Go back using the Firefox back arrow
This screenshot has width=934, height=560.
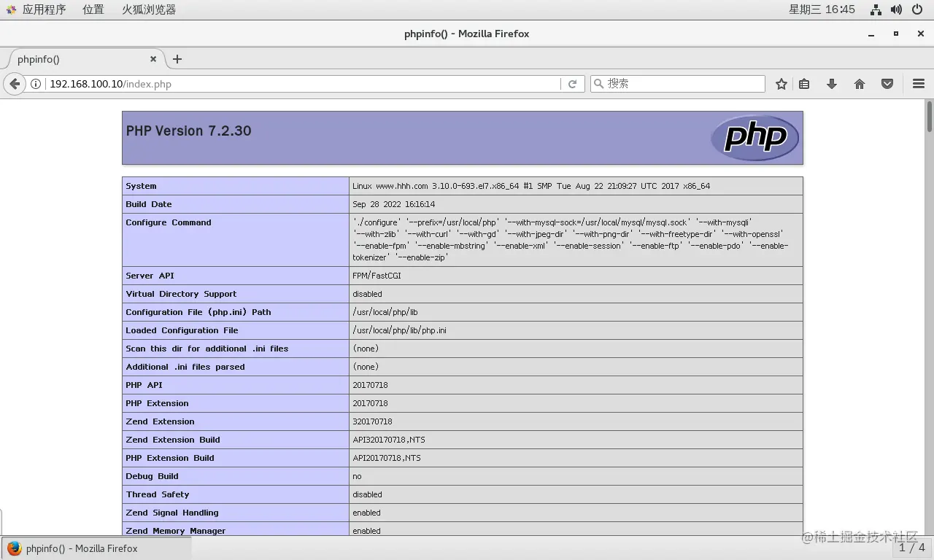click(x=15, y=84)
